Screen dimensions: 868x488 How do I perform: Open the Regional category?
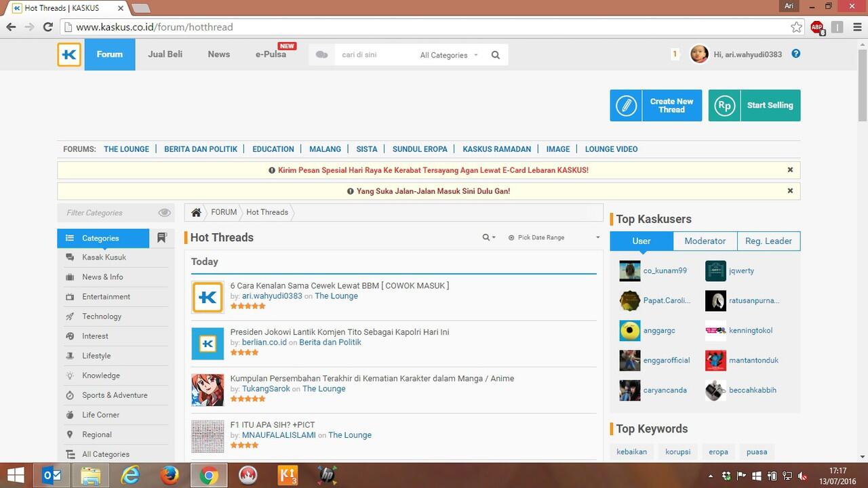coord(97,434)
